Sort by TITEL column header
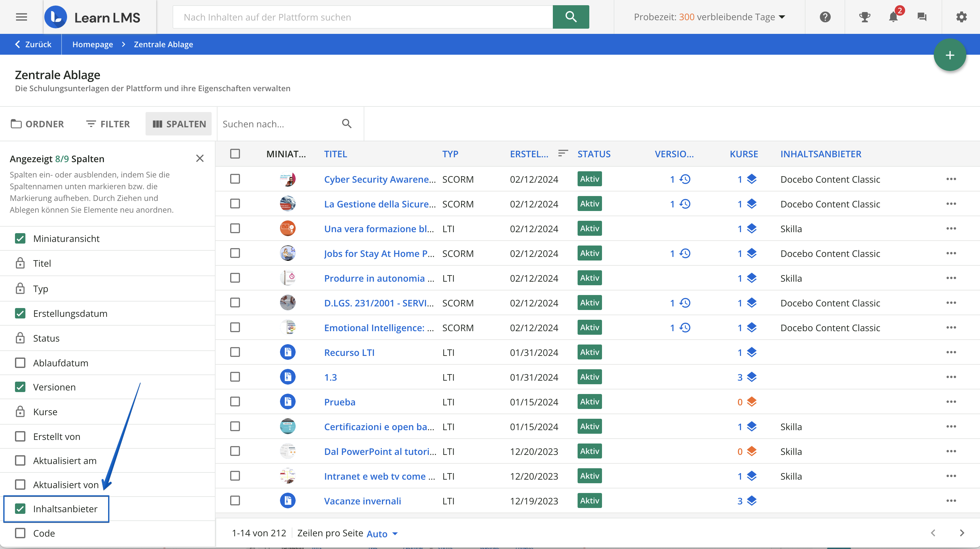980x549 pixels. click(x=336, y=154)
